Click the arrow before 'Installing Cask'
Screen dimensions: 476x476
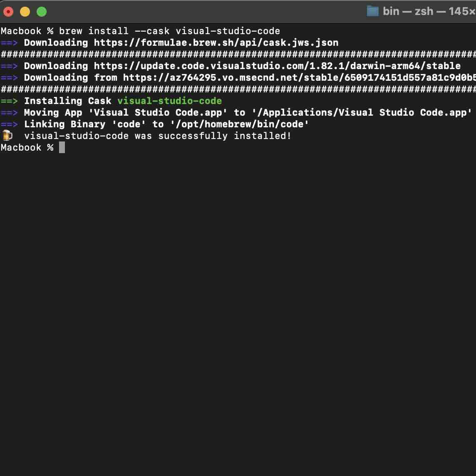tap(9, 101)
